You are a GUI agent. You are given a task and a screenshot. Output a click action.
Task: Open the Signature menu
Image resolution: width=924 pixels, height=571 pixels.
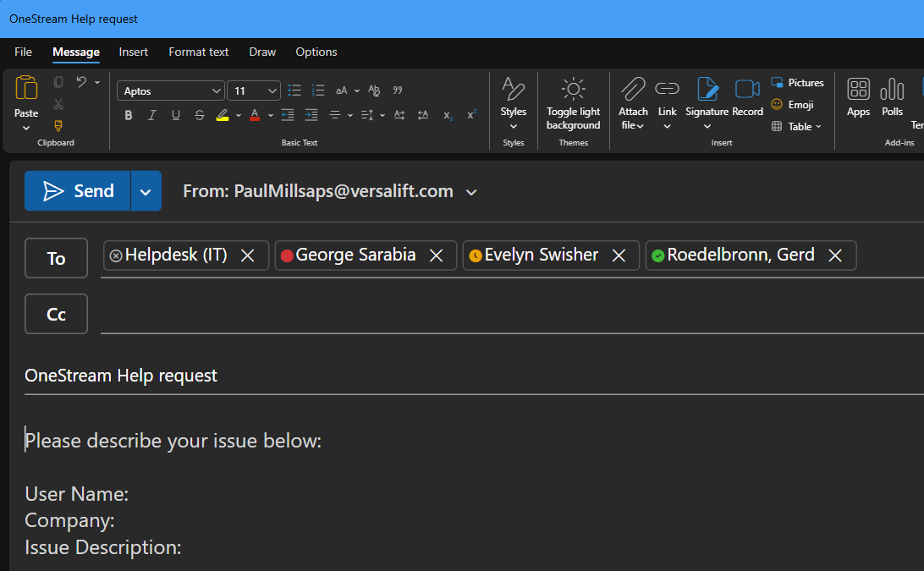click(707, 103)
